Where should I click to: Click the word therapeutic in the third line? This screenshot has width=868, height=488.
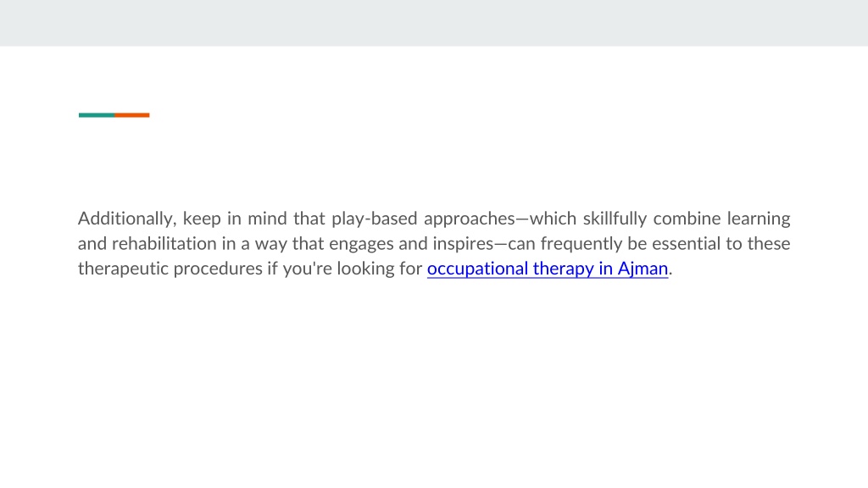point(124,269)
